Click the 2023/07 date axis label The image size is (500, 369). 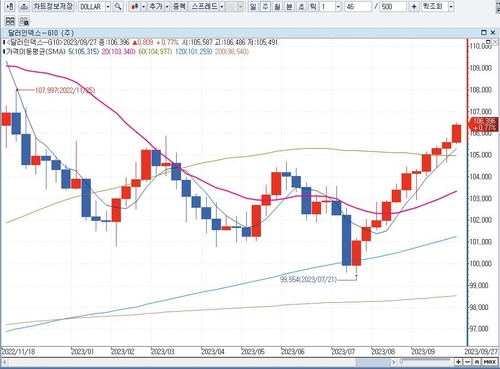[343, 351]
